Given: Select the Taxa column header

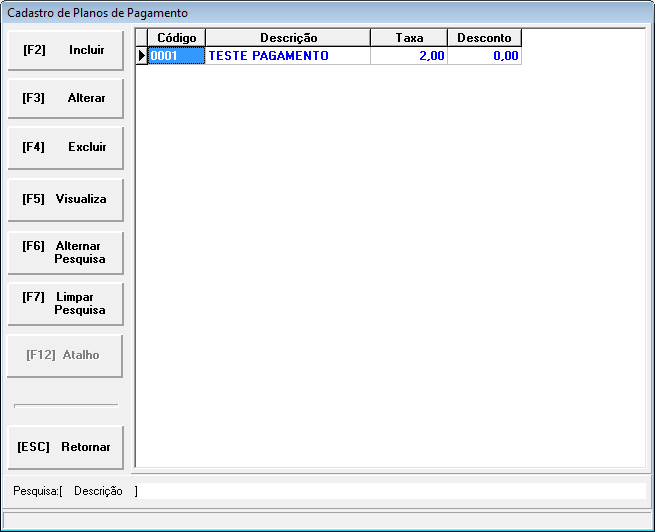Looking at the screenshot, I should [409, 38].
